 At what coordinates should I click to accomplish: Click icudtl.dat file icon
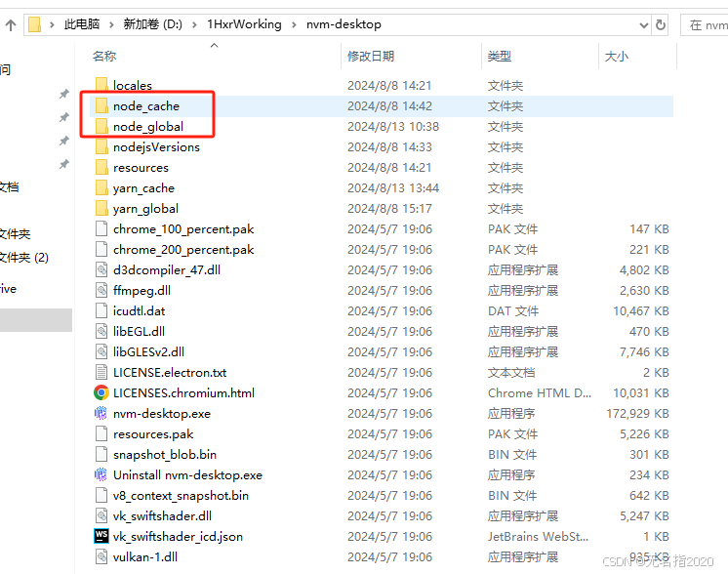[101, 310]
